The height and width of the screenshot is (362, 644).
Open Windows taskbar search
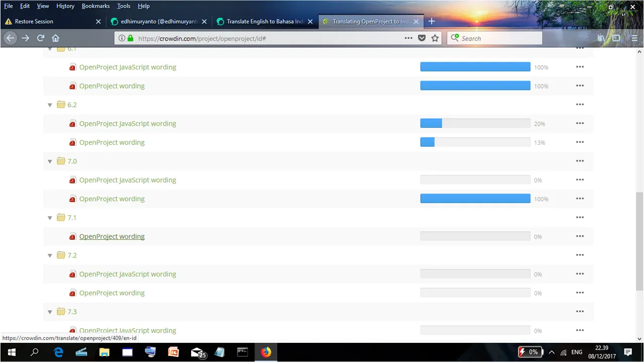pos(35,352)
